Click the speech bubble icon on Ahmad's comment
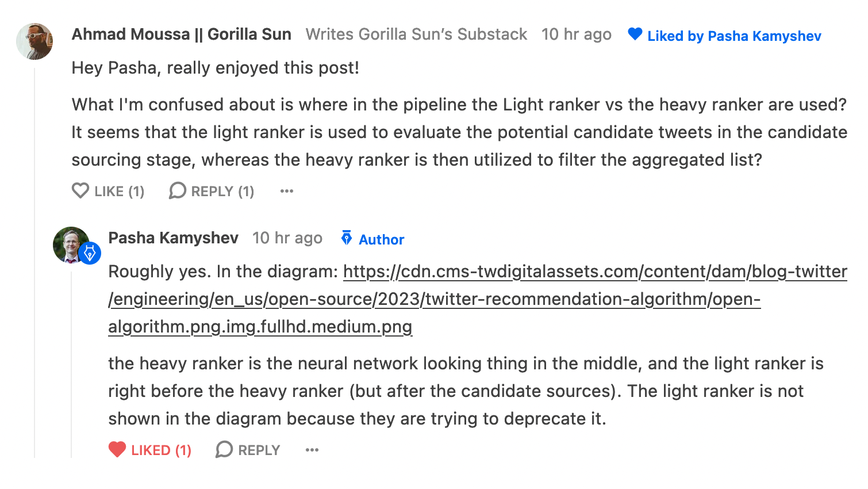 pyautogui.click(x=178, y=190)
